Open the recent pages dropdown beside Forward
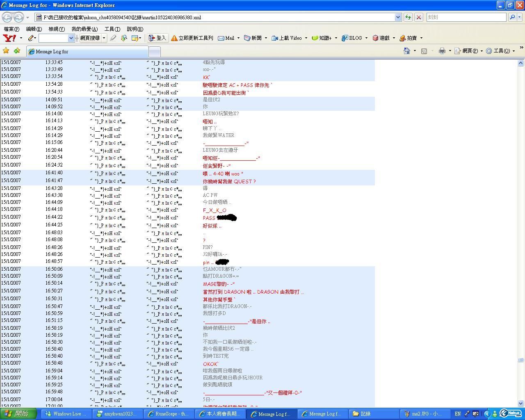The image size is (525, 420). click(27, 17)
